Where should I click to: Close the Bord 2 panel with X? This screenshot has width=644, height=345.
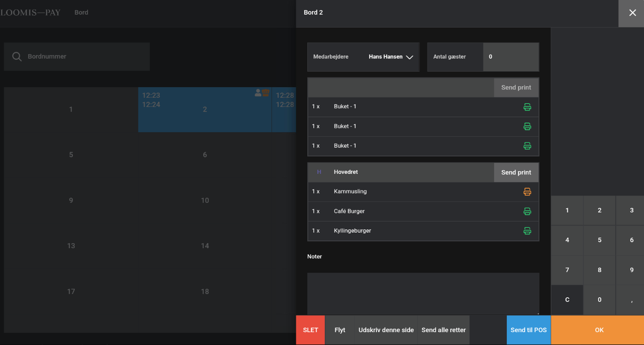[x=632, y=13]
